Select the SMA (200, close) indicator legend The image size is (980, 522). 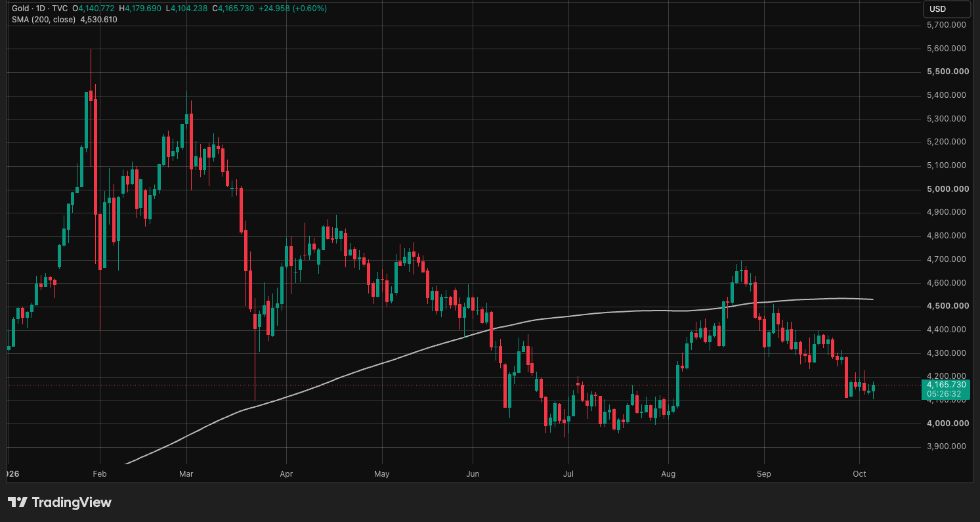pos(43,20)
